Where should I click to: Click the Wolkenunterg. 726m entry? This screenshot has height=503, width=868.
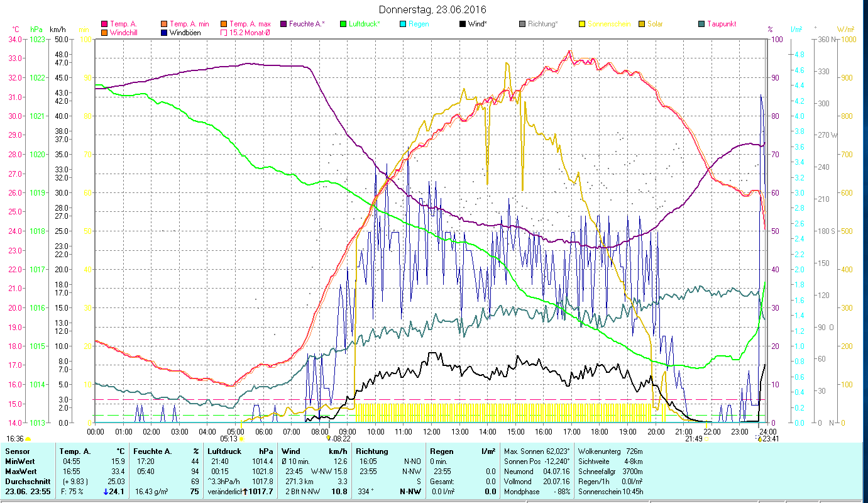[610, 451]
